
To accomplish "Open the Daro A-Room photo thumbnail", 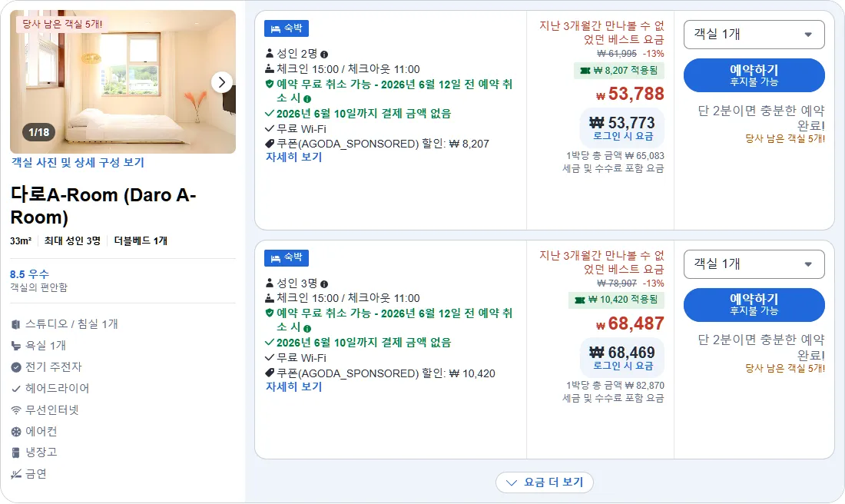I will [x=123, y=82].
